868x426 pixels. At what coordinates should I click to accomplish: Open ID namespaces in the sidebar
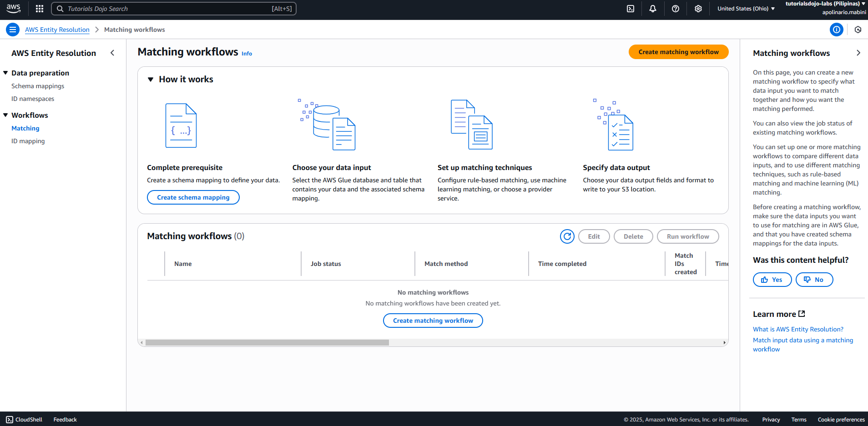click(x=32, y=99)
